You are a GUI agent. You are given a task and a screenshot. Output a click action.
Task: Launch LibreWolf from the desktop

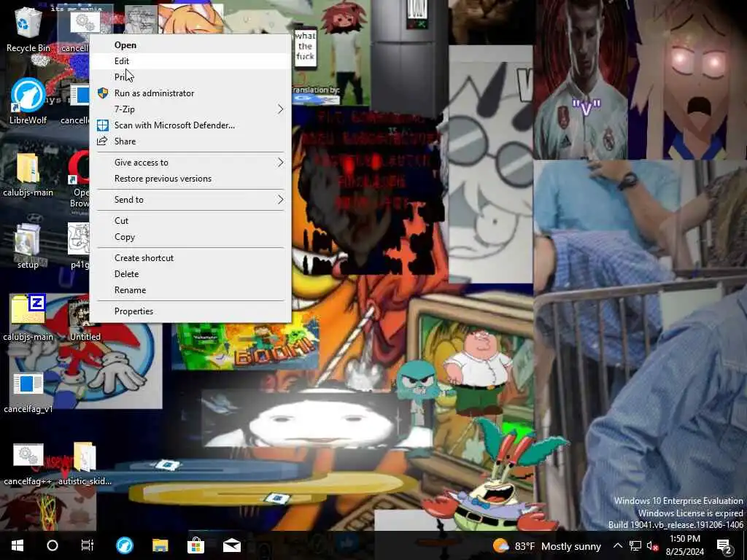click(28, 101)
